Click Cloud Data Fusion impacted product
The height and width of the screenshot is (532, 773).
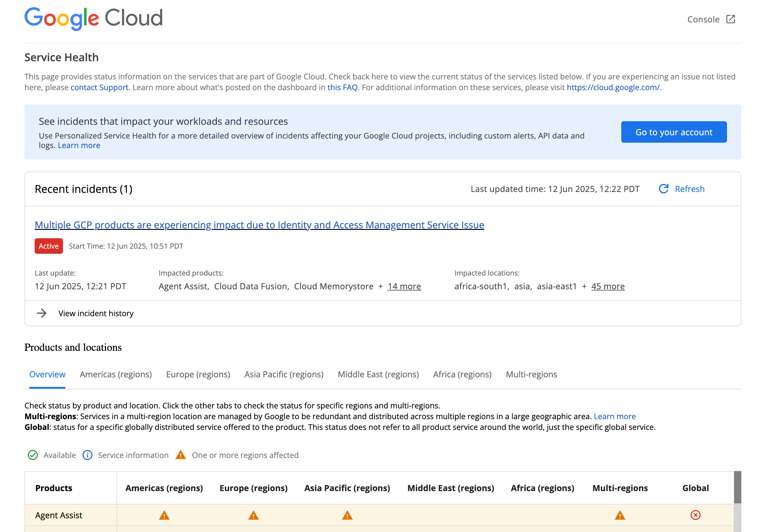click(x=251, y=286)
